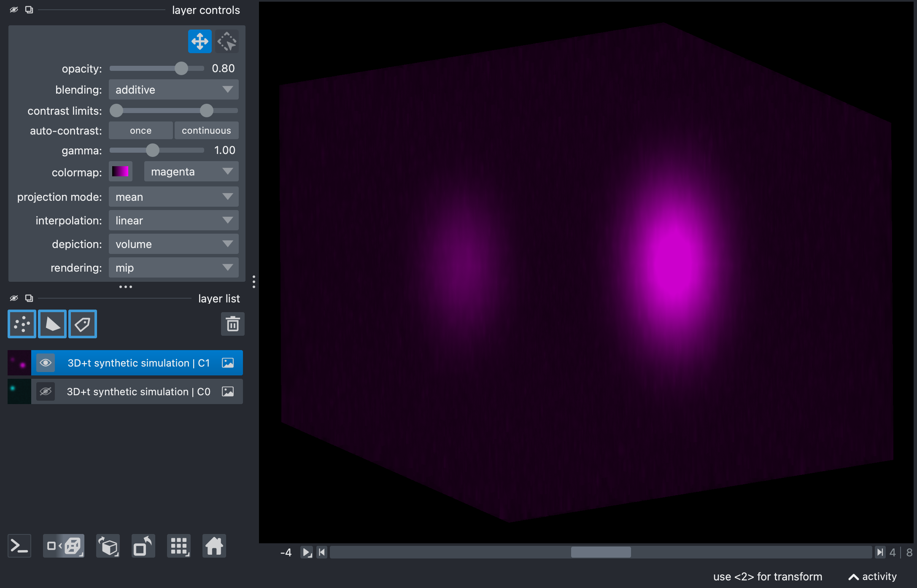Open the blending dropdown set to additive
This screenshot has width=917, height=588.
(x=174, y=89)
